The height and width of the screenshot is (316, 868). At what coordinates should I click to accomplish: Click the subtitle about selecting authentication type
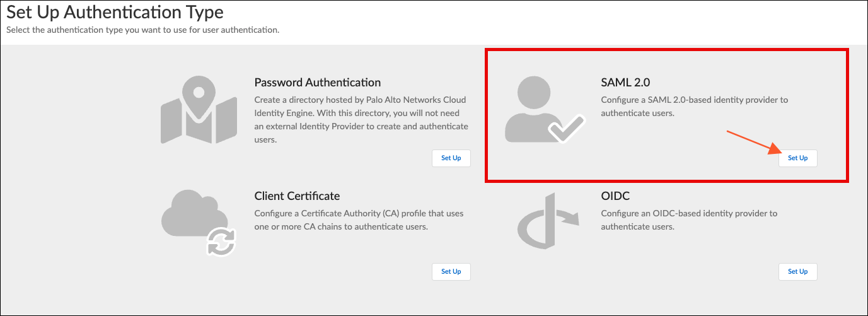[142, 30]
